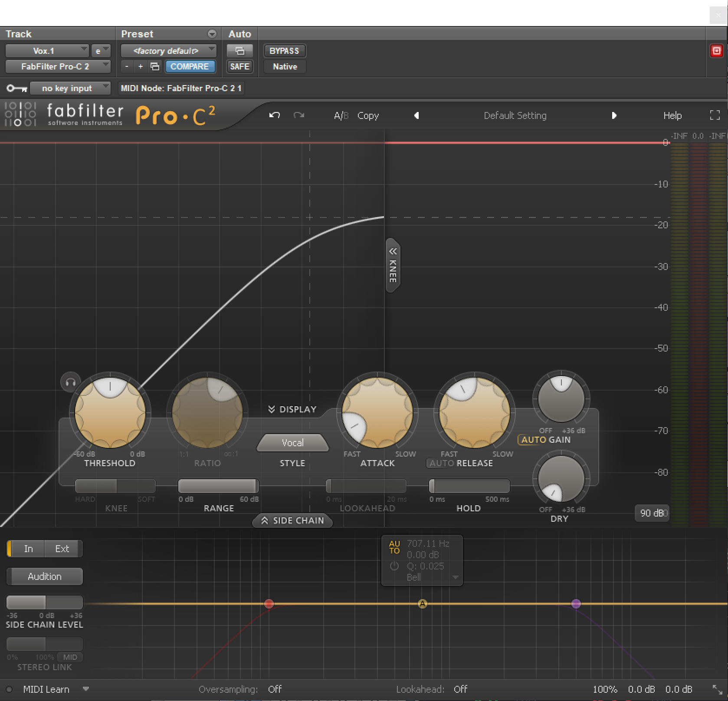Click the headphone audition icon near Threshold
This screenshot has width=728, height=701.
[70, 382]
